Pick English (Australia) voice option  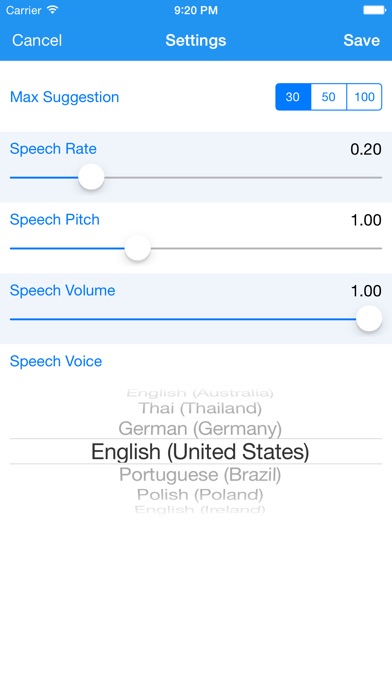200,393
